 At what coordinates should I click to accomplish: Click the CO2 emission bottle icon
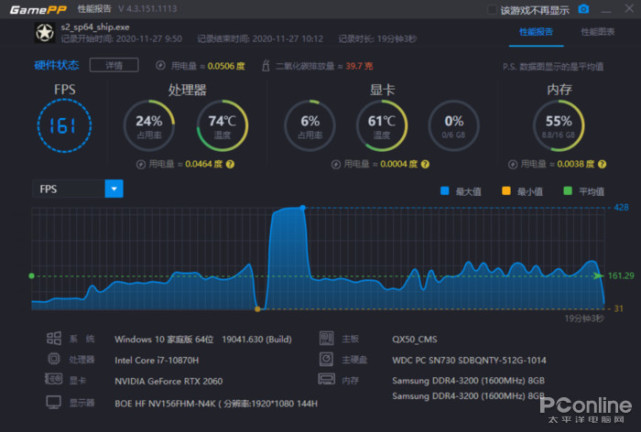coord(265,65)
